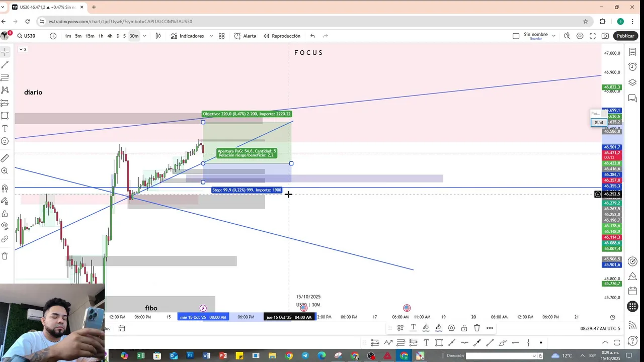The height and width of the screenshot is (362, 644).
Task: Lock the selected drawing
Action: (x=464, y=328)
